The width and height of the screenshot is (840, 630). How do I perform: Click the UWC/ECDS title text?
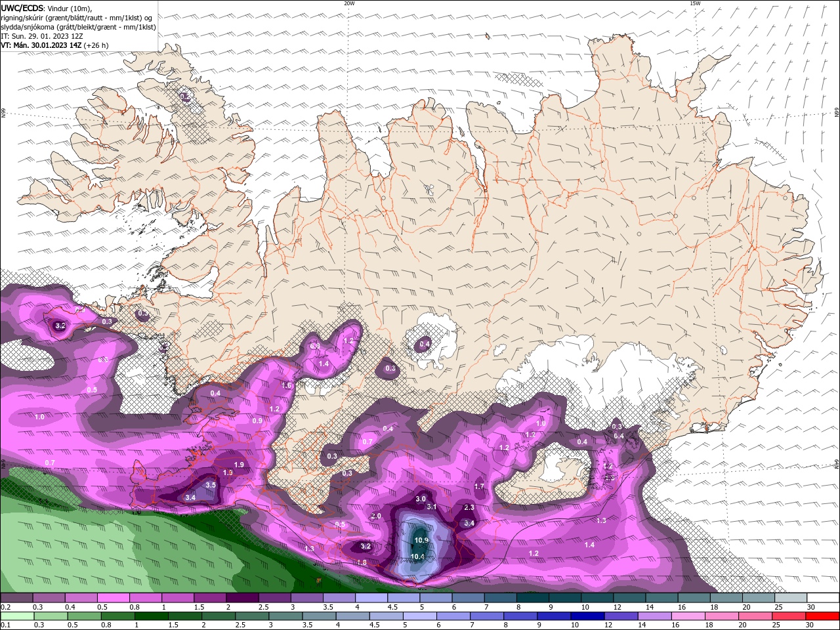(22, 8)
